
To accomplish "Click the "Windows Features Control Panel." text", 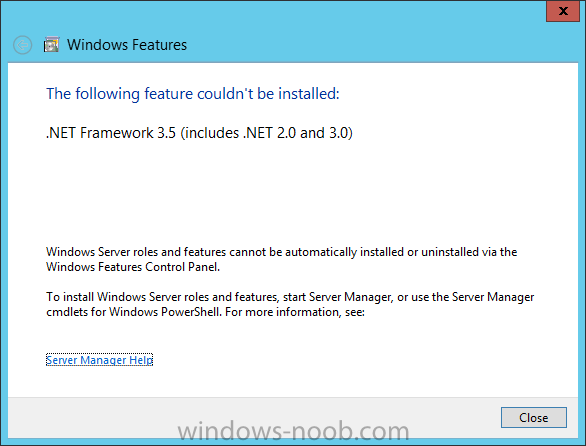I will click(x=133, y=267).
